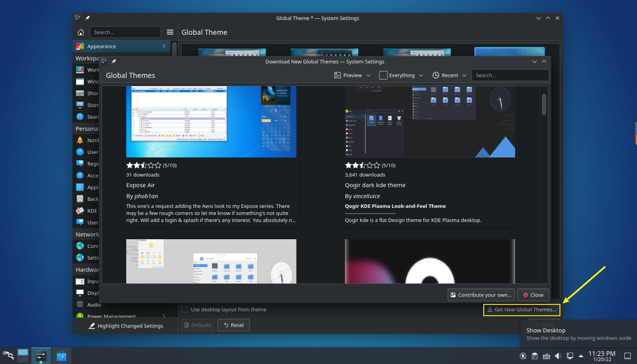Viewport: 637px width, 364px height.
Task: Click Contribute your own button
Action: [x=481, y=295]
